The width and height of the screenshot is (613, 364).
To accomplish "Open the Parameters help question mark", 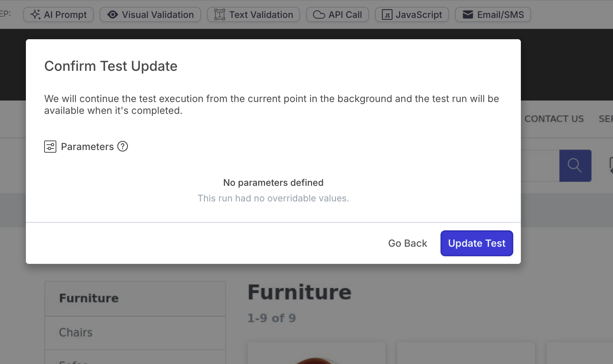I will pos(123,146).
